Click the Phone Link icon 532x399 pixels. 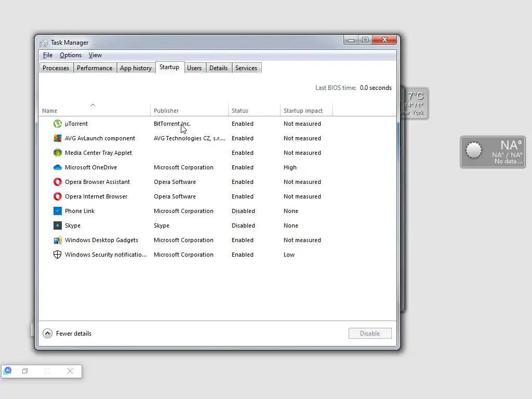click(57, 211)
